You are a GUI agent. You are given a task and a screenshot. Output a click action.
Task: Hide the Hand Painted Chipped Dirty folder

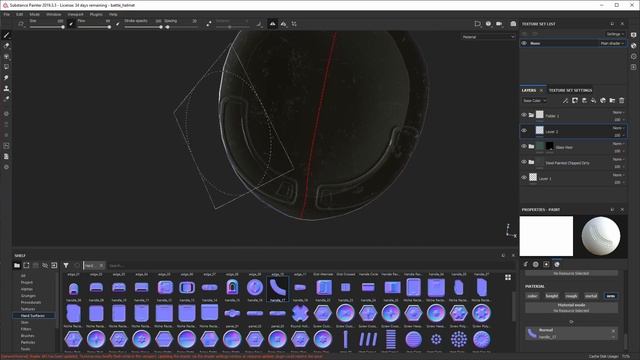(x=524, y=162)
